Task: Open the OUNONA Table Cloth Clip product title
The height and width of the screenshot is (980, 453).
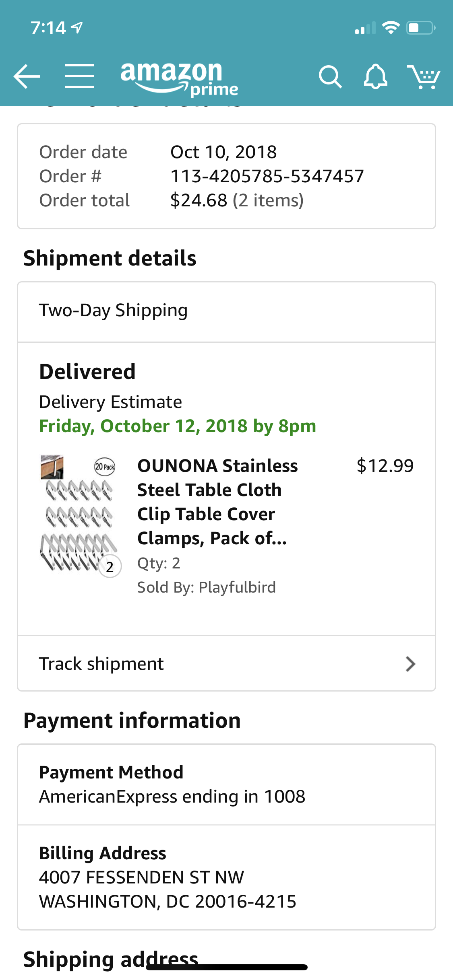Action: pos(217,502)
